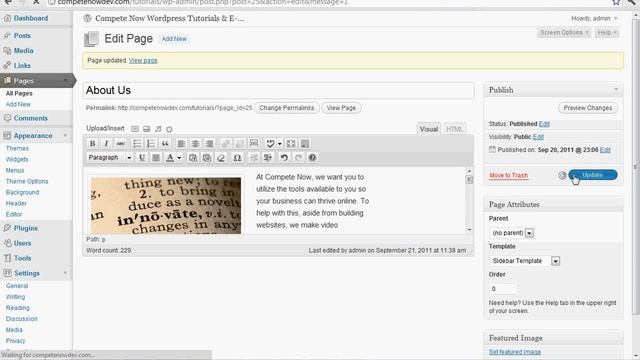Screen dimensions: 640x360
Task: Open the Parent page dropdown
Action: pos(511,233)
